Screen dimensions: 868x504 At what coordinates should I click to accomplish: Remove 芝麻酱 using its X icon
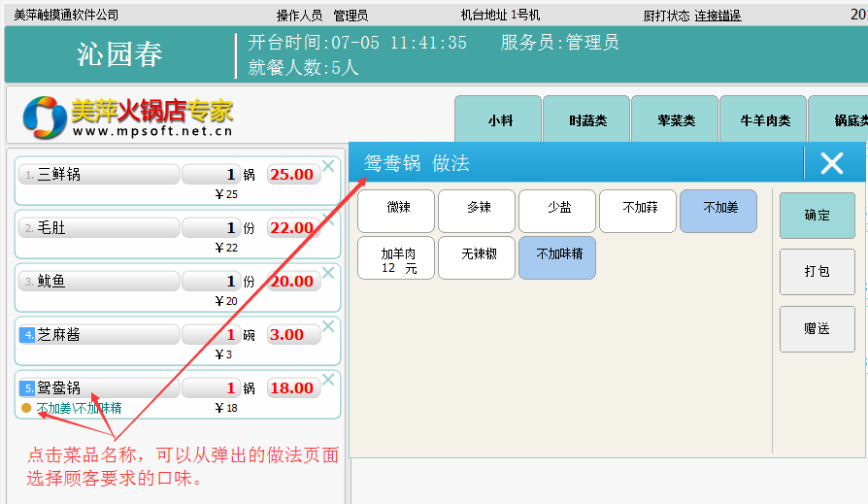(328, 326)
